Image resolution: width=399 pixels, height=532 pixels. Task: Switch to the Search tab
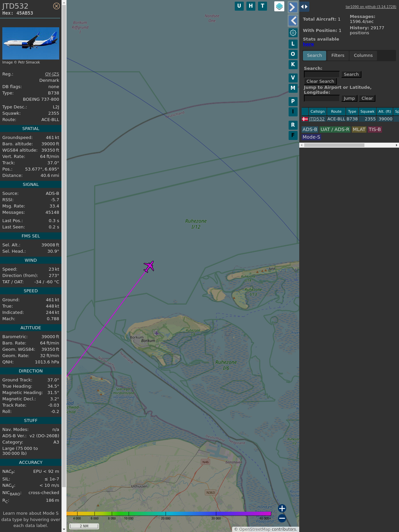click(315, 56)
